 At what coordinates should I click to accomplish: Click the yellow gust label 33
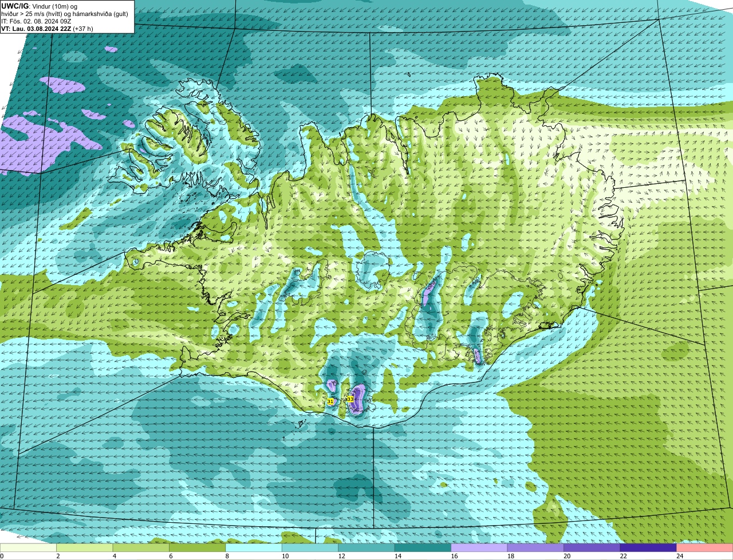point(350,399)
